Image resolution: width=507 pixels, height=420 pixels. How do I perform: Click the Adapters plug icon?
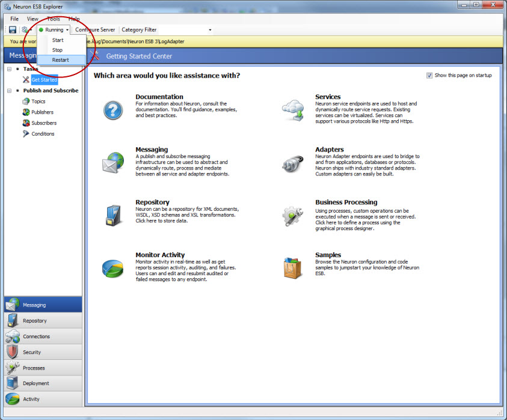click(292, 162)
